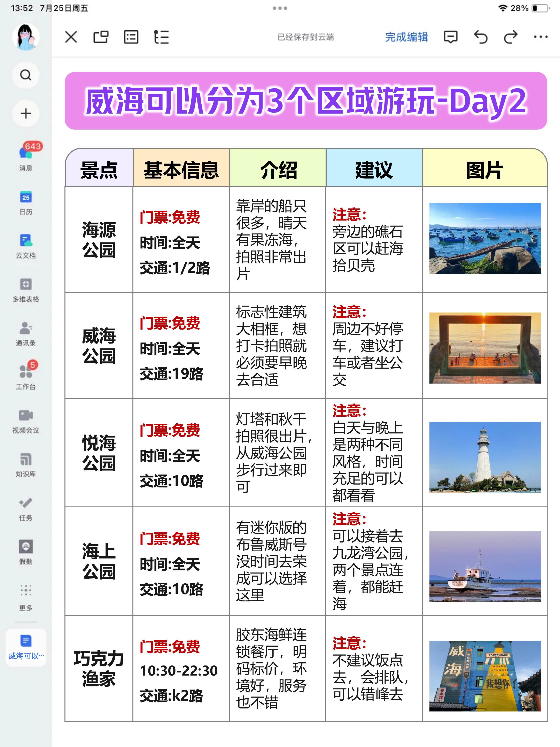Click the plus create button
This screenshot has height=747, width=560.
pyautogui.click(x=26, y=114)
